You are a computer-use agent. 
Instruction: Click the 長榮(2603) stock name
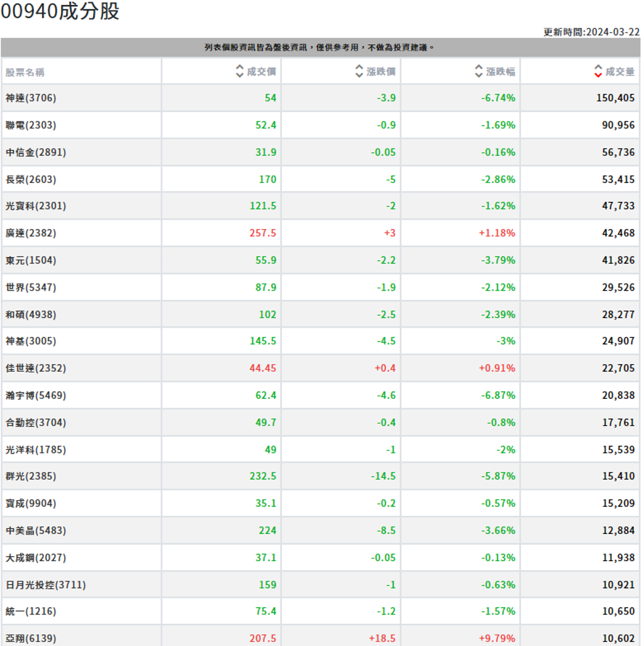(26, 179)
